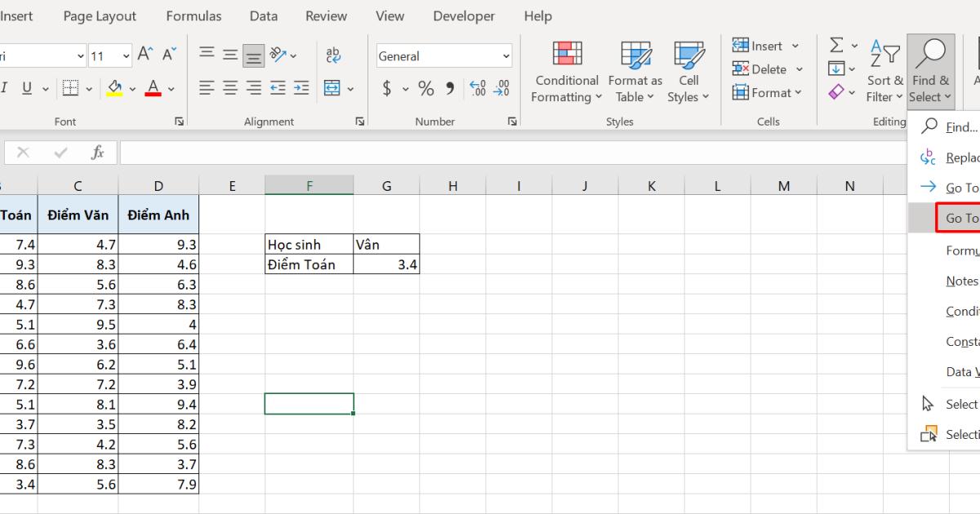
Task: Toggle center alignment
Action: pos(229,87)
